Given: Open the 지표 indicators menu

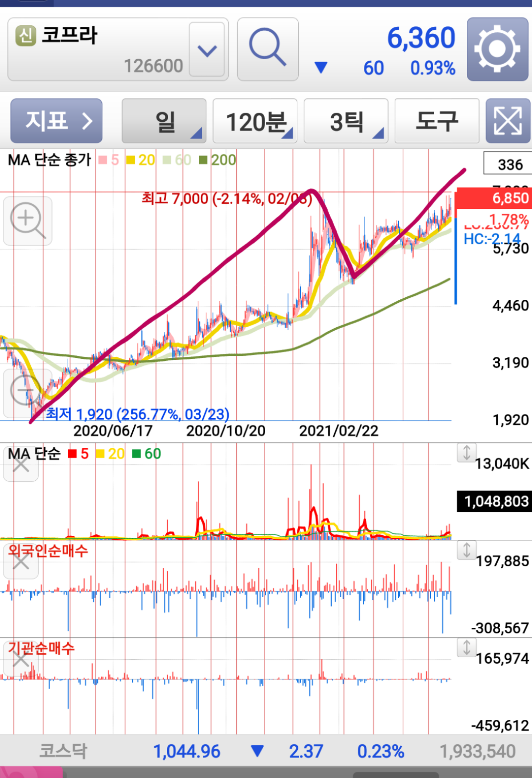Looking at the screenshot, I should click(57, 121).
